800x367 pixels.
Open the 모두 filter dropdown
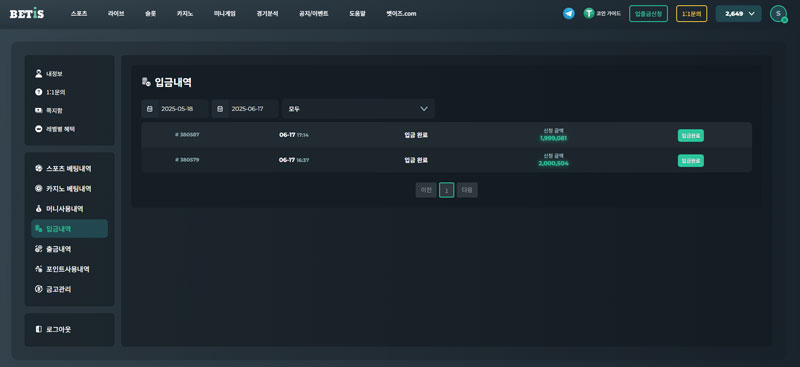(x=358, y=109)
